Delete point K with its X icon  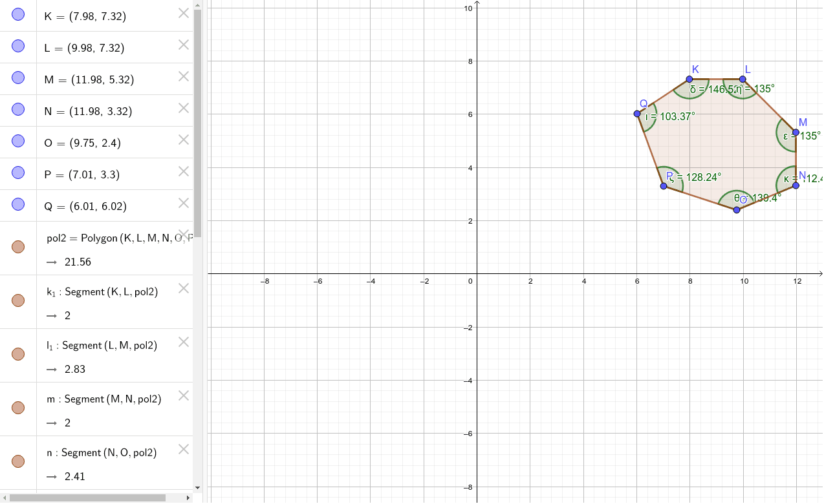[184, 13]
